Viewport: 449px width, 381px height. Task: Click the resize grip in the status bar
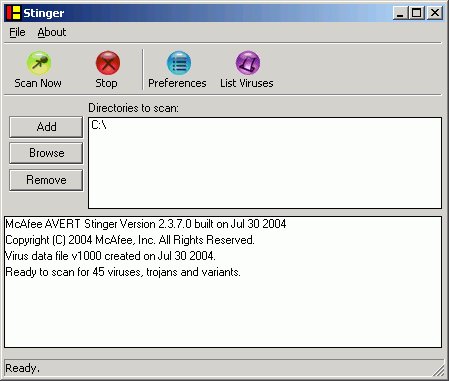coord(439,370)
